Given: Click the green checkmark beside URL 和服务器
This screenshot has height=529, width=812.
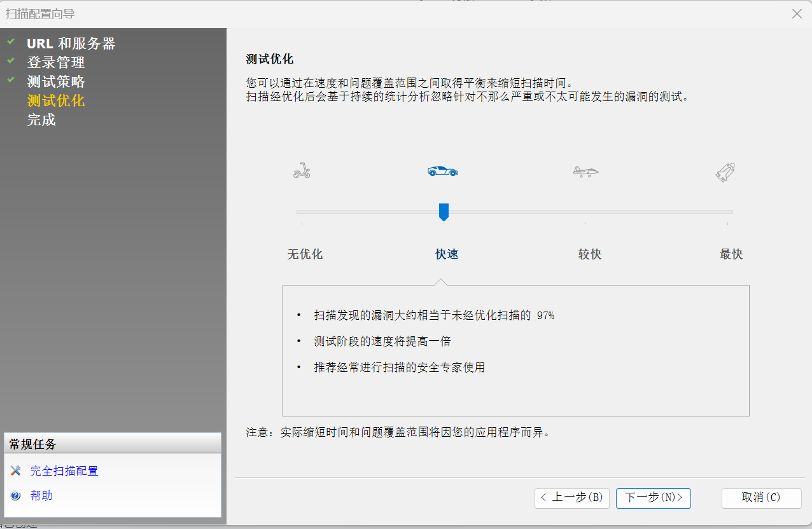Looking at the screenshot, I should [x=11, y=43].
